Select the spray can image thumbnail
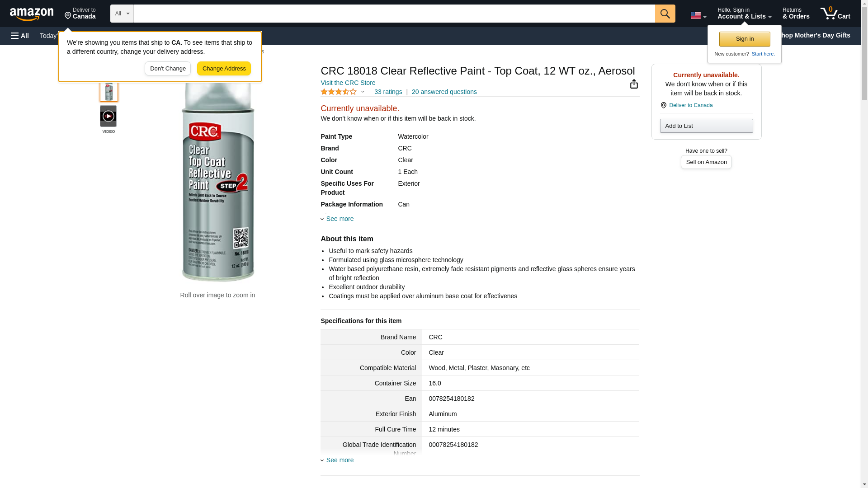Viewport: 868px width, 488px height. pyautogui.click(x=108, y=92)
